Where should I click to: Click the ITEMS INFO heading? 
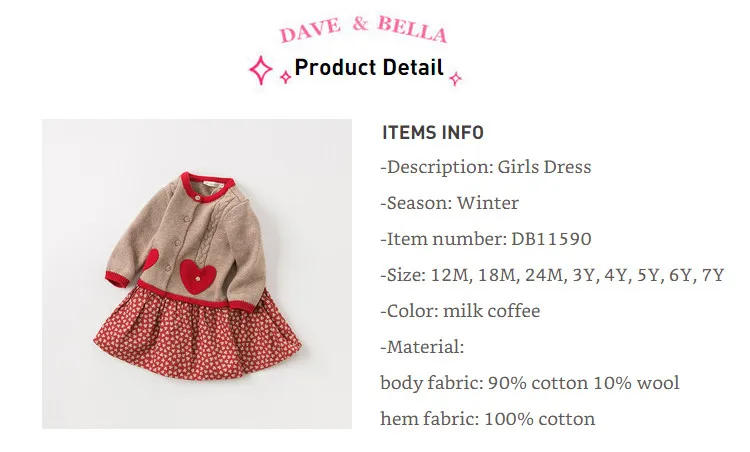tap(433, 132)
